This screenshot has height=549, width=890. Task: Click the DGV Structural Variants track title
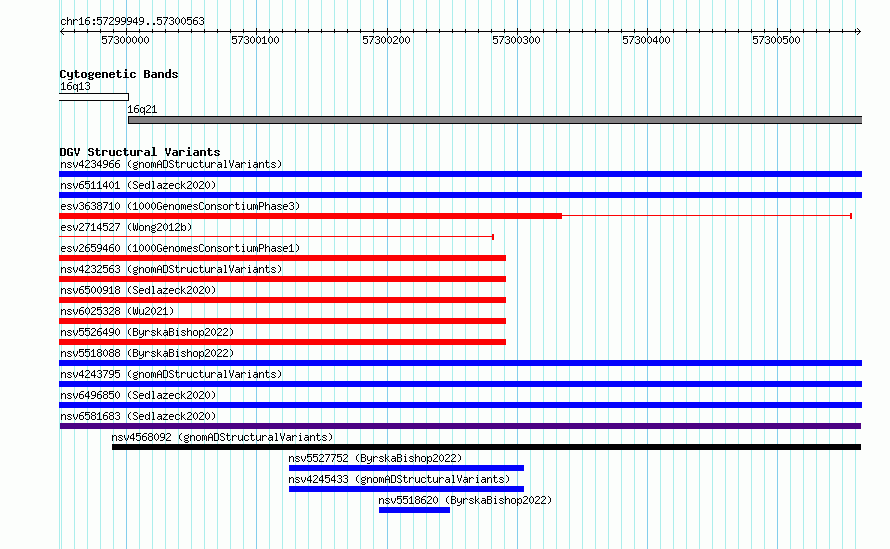pyautogui.click(x=140, y=152)
